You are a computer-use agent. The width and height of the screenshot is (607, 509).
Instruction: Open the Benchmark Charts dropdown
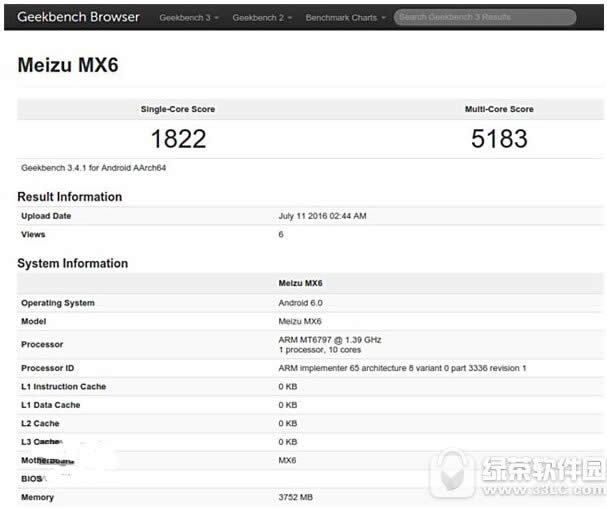coord(346,18)
